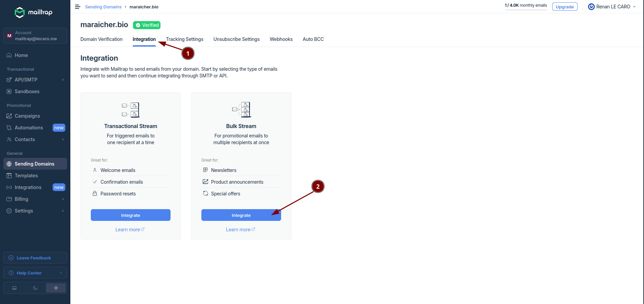Screen dimensions: 644x304
Task: Open Templates from the sidebar
Action: (26, 176)
